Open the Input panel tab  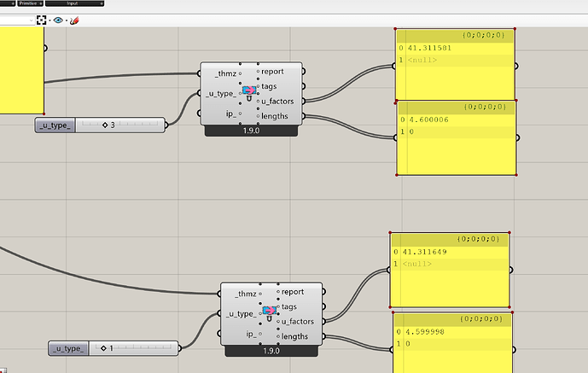point(73,4)
